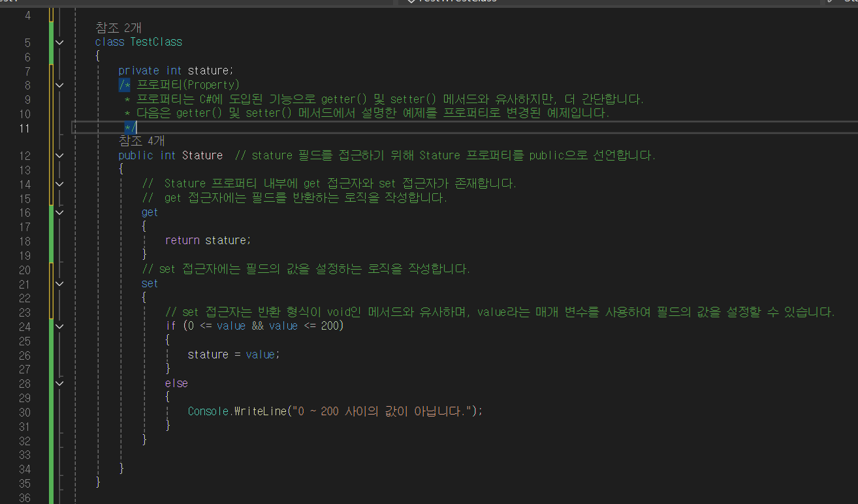Collapse the TestClass class definition
Image resolution: width=858 pixels, height=504 pixels.
(60, 42)
